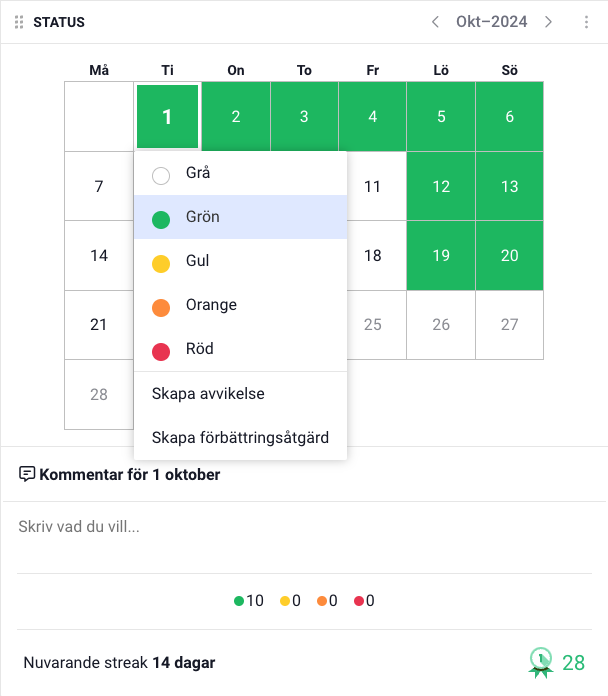The width and height of the screenshot is (608, 696).
Task: Go to previous month with left chevron
Action: (x=435, y=22)
